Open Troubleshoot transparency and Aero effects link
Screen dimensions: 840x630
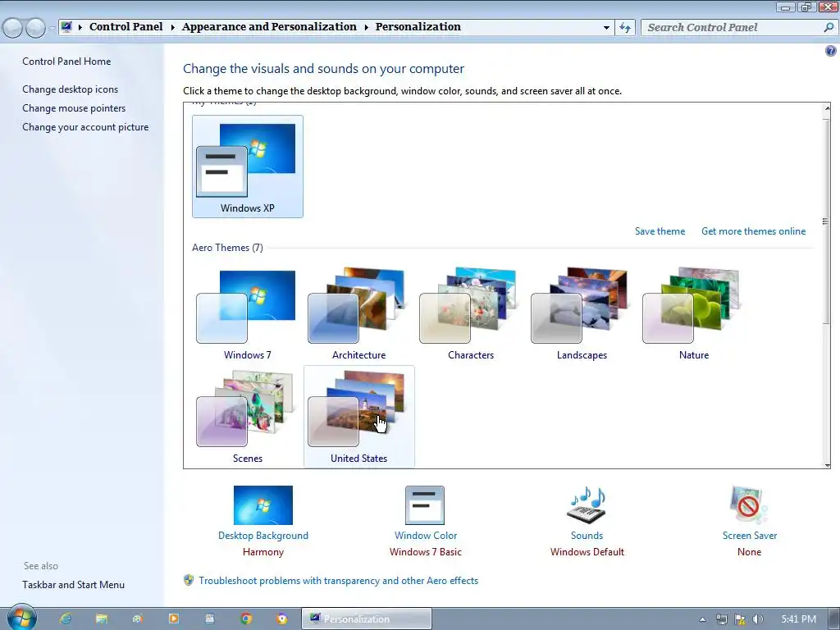click(338, 580)
